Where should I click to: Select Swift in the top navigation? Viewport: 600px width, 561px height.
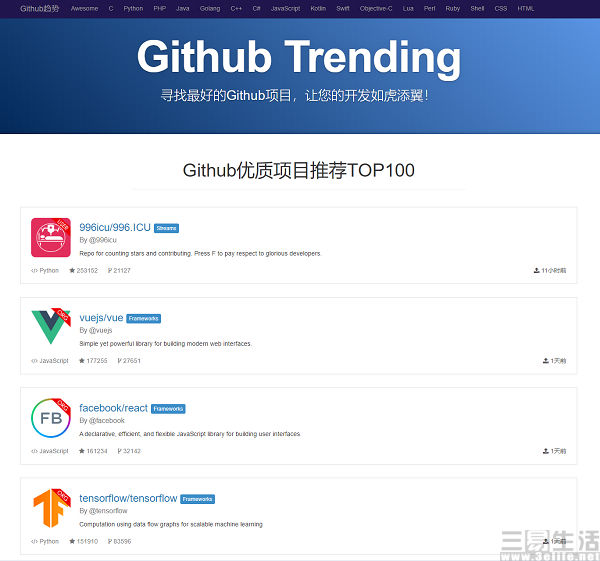coord(342,8)
